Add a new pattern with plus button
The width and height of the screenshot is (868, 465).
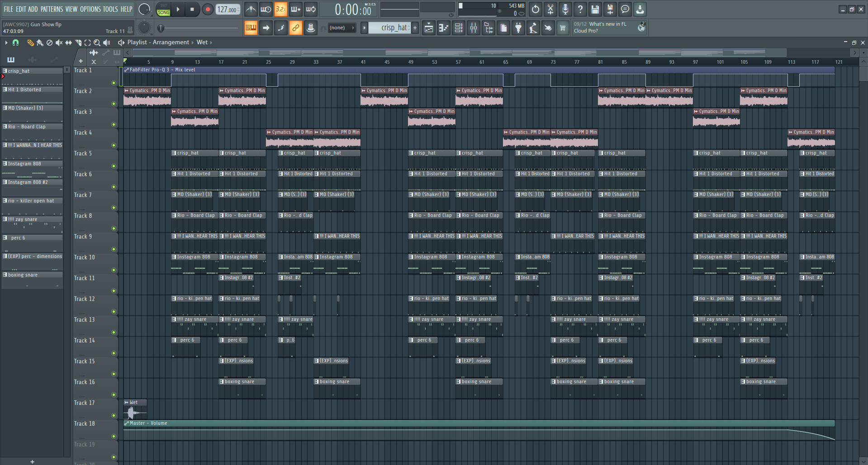tap(415, 28)
